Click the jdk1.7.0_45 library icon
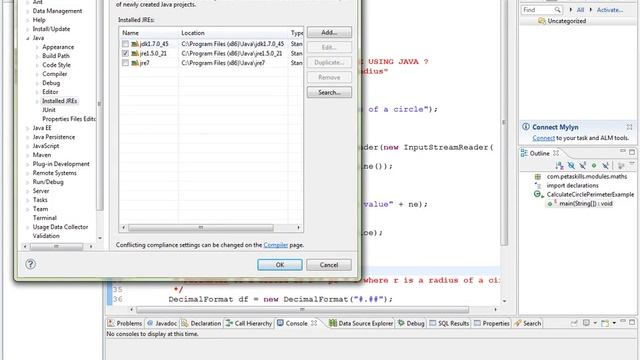This screenshot has width=640, height=360. (x=135, y=44)
